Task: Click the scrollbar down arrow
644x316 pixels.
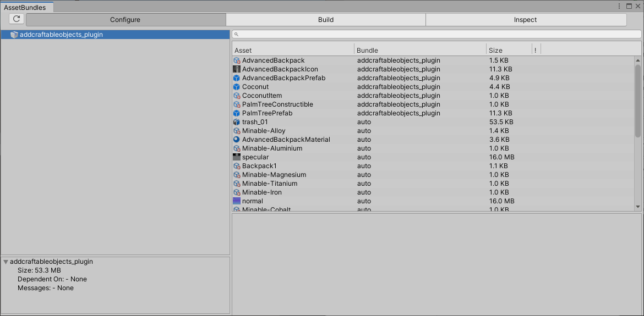Action: (x=638, y=207)
